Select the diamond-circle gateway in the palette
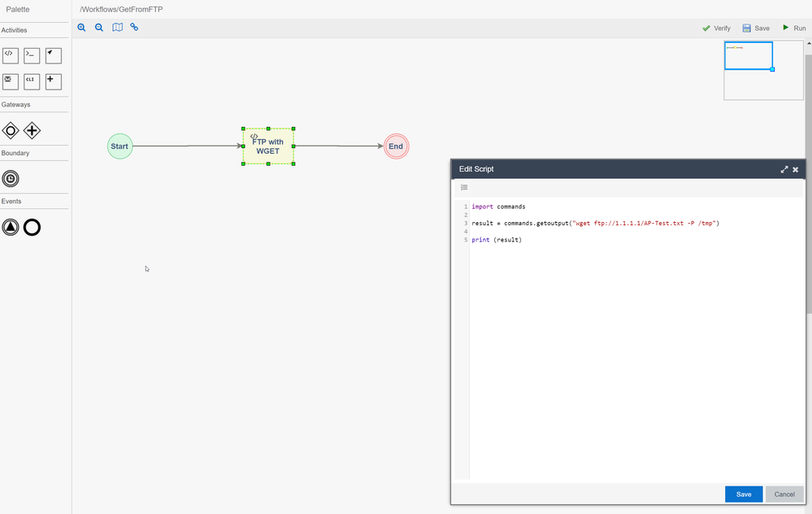Screen dimensions: 812x514 (x=10, y=130)
